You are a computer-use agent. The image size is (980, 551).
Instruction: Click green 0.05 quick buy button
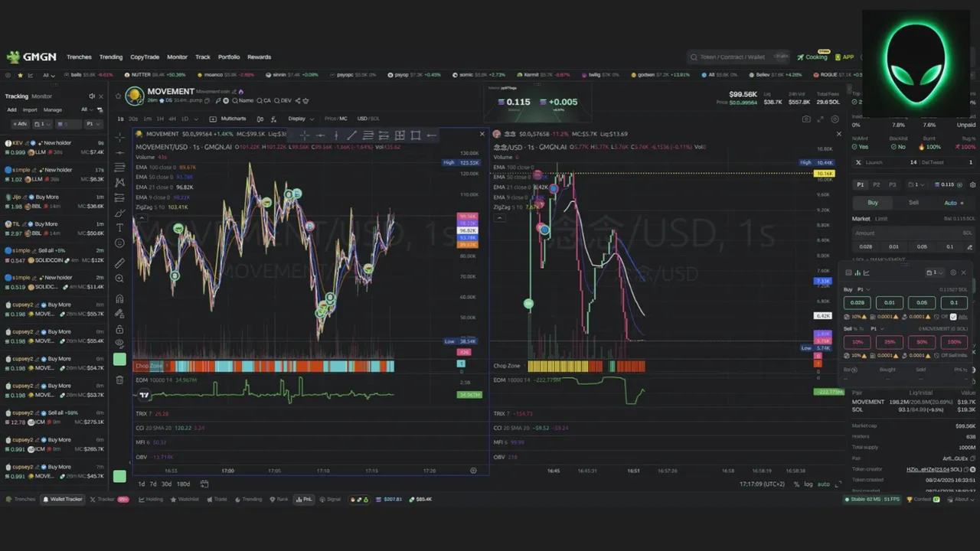coord(922,302)
